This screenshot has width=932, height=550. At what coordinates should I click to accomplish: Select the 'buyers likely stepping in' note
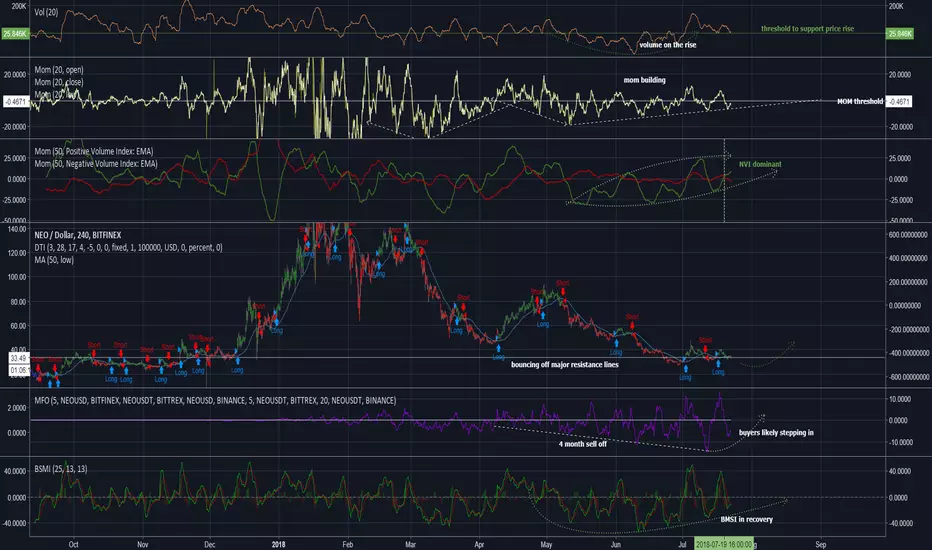[776, 432]
